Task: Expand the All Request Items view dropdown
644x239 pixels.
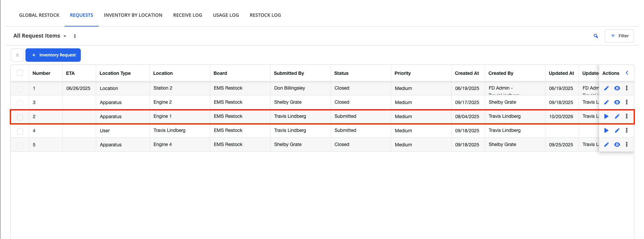Action: 40,36
